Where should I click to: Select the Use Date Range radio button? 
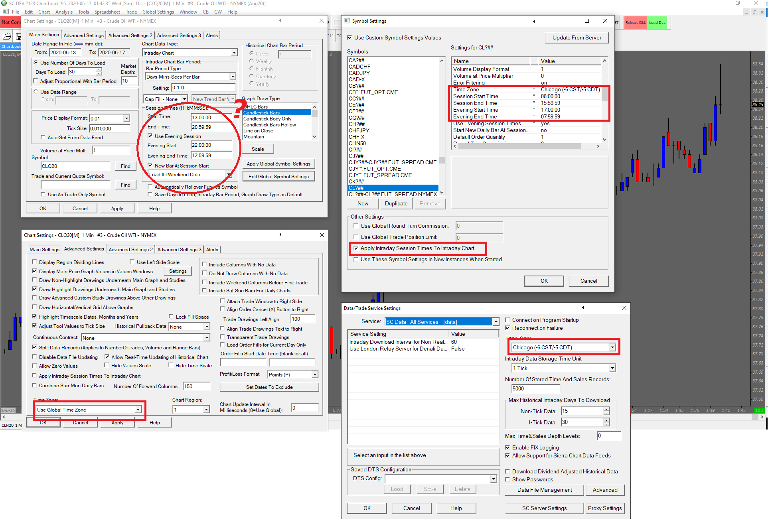(36, 92)
